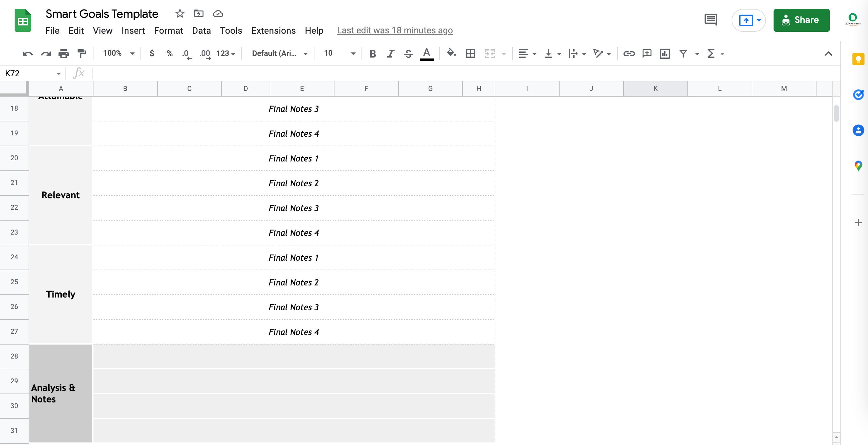Open the version history via last edit link
Viewport: 868px width, 445px height.
395,30
